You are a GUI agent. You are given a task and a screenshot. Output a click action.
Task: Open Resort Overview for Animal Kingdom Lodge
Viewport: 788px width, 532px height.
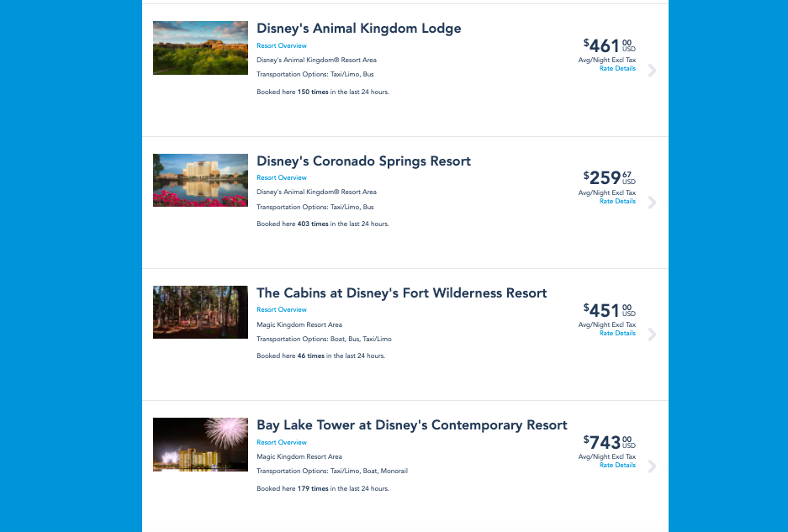point(282,46)
